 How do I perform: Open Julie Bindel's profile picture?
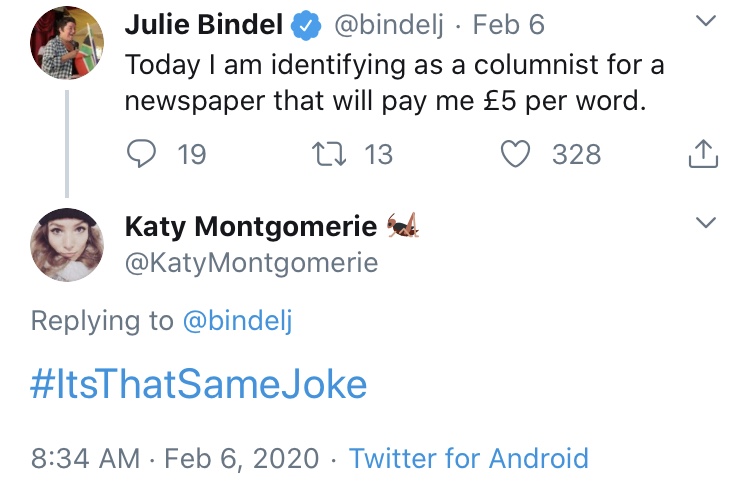(x=67, y=43)
